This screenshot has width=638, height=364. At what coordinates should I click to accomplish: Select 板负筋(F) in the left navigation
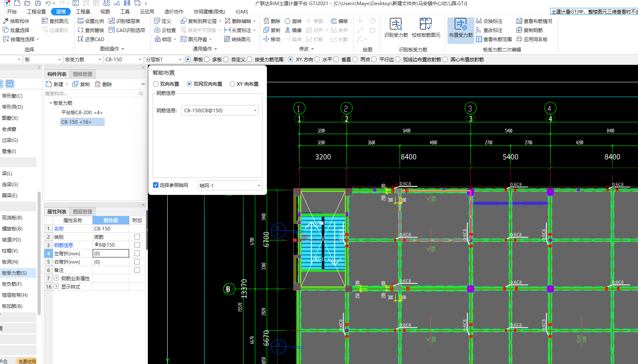tap(12, 284)
